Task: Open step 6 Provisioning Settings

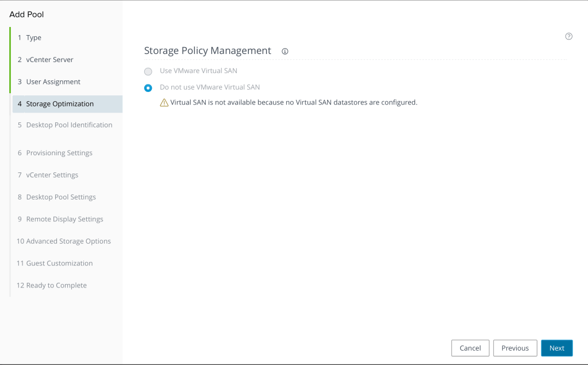Action: click(x=59, y=153)
